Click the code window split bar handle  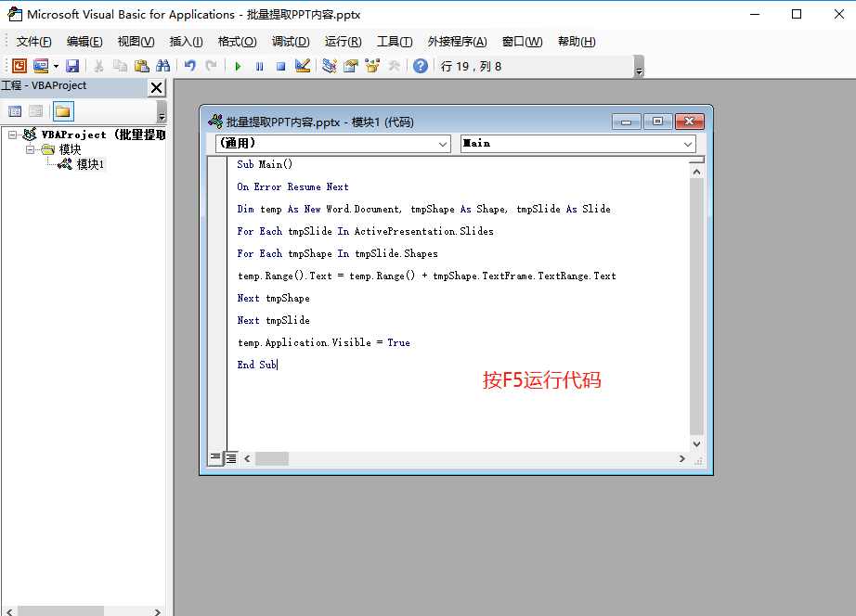pos(696,160)
